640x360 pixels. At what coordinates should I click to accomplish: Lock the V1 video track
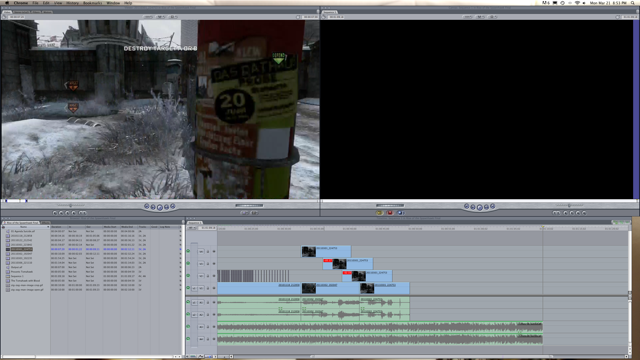pos(208,288)
